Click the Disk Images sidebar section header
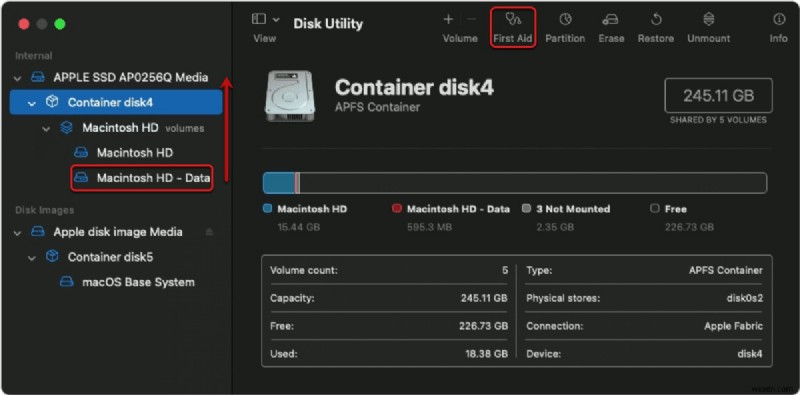800x395 pixels. (44, 210)
